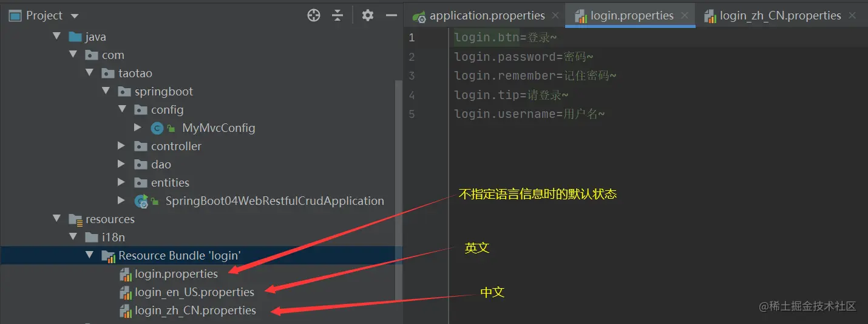The image size is (868, 324).
Task: Click the taotao package folder icon
Action: click(108, 74)
